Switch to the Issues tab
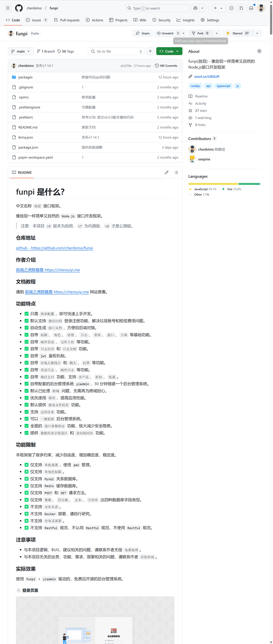Viewport: 273px width, 644px height. point(37,20)
